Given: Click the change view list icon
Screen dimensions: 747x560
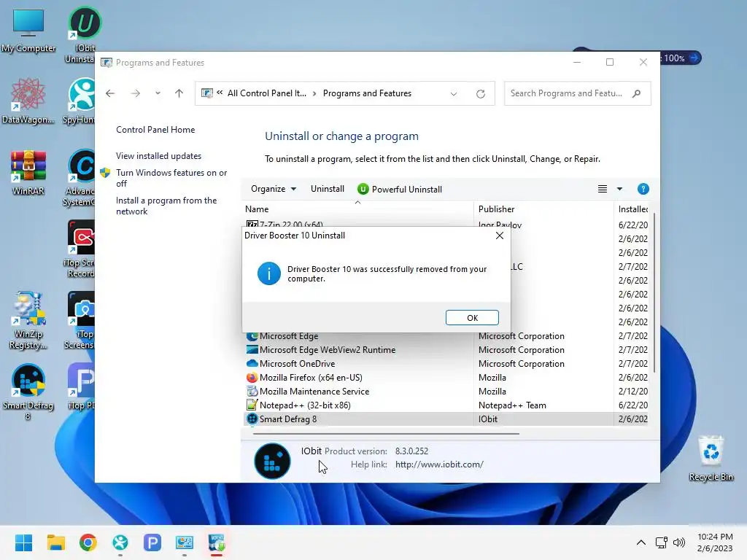Looking at the screenshot, I should pyautogui.click(x=602, y=189).
